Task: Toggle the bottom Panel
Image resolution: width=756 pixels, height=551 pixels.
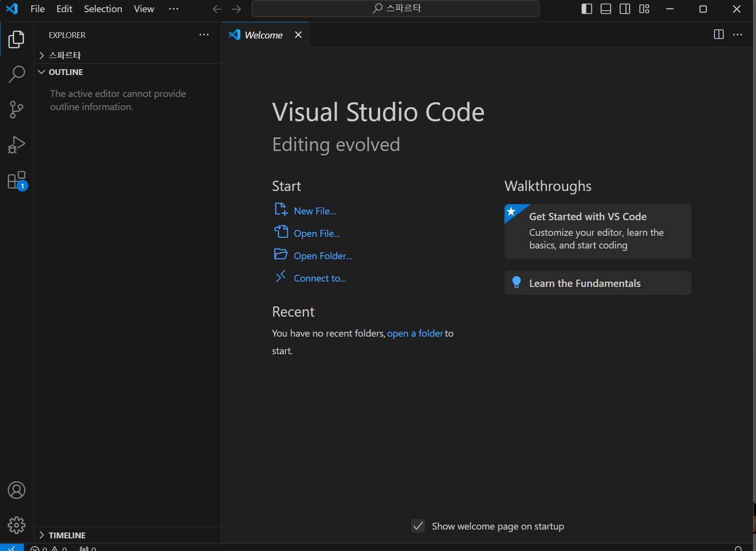Action: tap(606, 9)
